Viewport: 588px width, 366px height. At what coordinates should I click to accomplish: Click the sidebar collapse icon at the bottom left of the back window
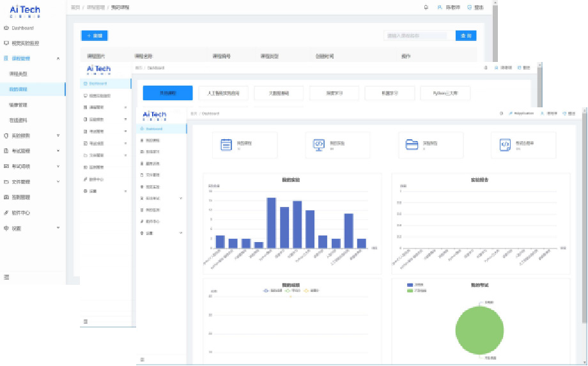click(x=6, y=277)
